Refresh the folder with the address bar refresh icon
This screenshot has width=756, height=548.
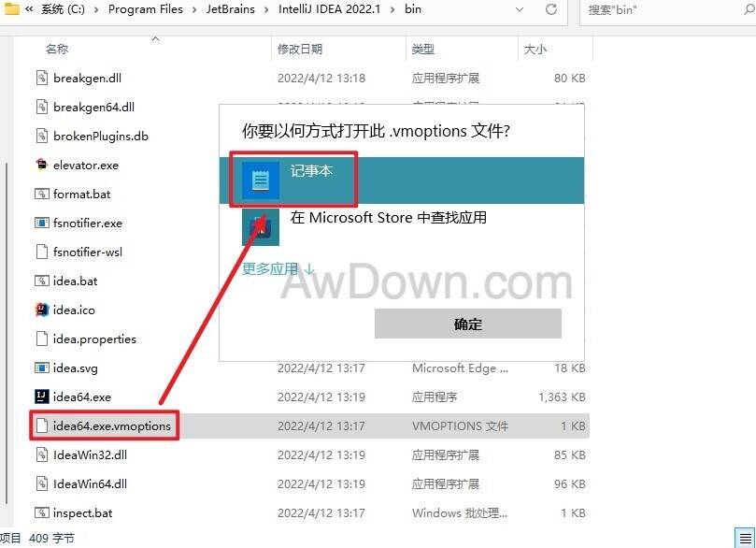[552, 9]
